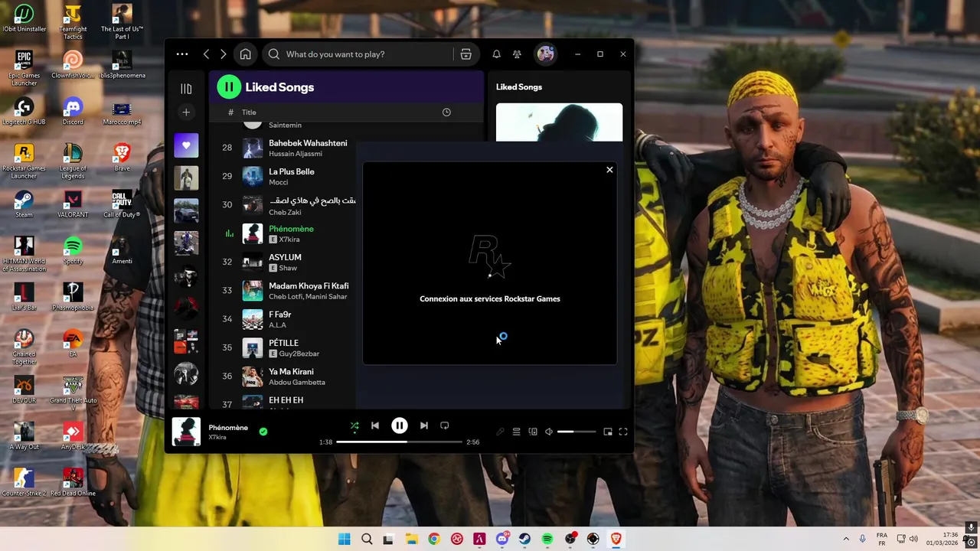
Task: Select song La Plus Belle
Action: tap(292, 171)
